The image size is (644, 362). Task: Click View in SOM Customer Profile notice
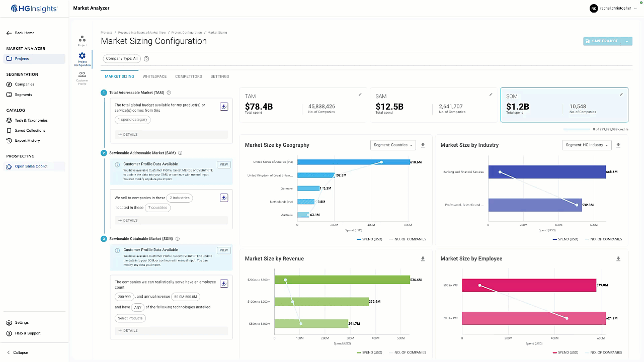pos(224,250)
